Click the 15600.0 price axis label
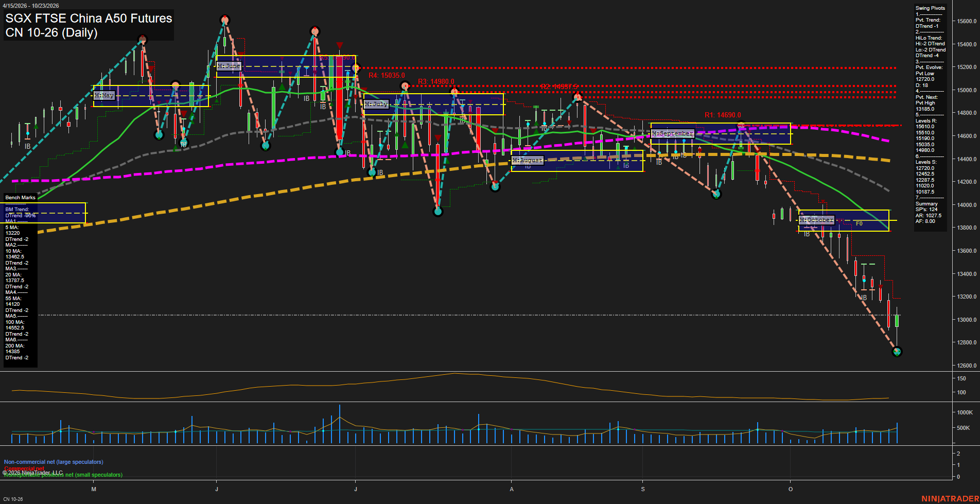The image size is (980, 504). [967, 22]
